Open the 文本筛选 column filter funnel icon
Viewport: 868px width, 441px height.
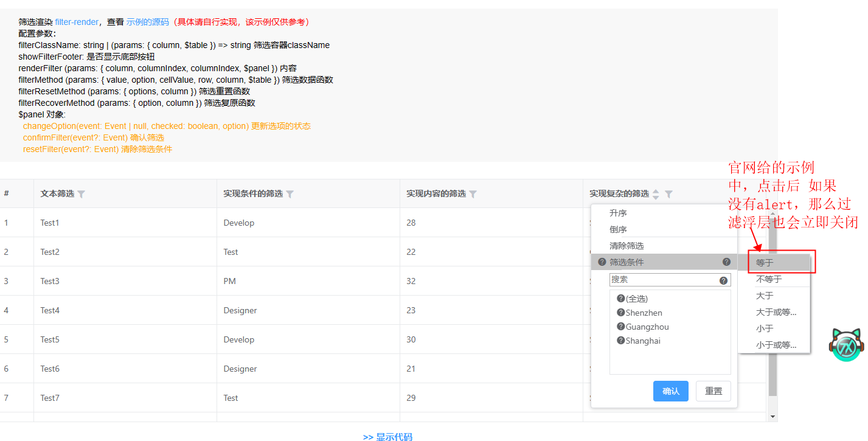tap(82, 193)
